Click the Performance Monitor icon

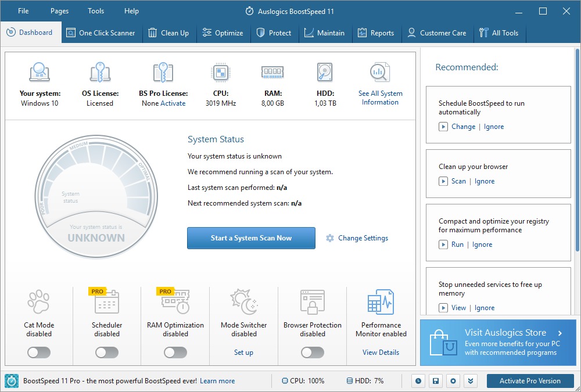click(381, 302)
